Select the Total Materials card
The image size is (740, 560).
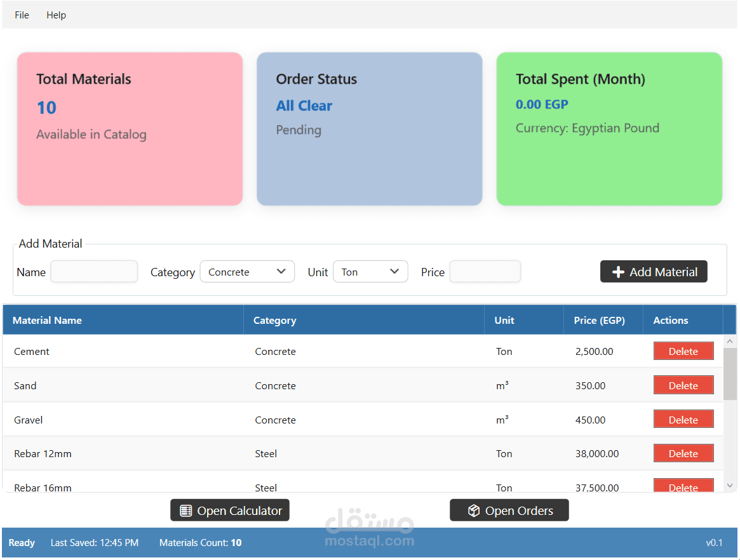[x=130, y=129]
